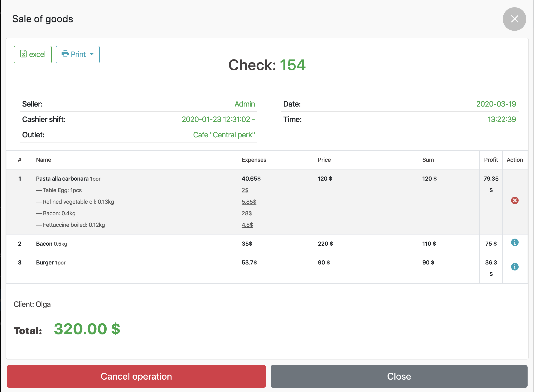The image size is (534, 392).
Task: Open the Fettuccine 4.8$ expense link
Action: click(x=247, y=225)
